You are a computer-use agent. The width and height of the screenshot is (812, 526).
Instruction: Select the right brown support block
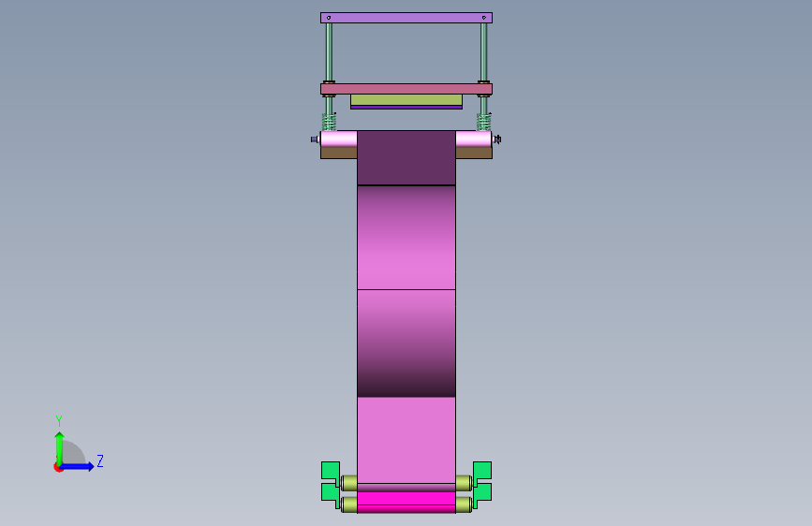pos(474,153)
